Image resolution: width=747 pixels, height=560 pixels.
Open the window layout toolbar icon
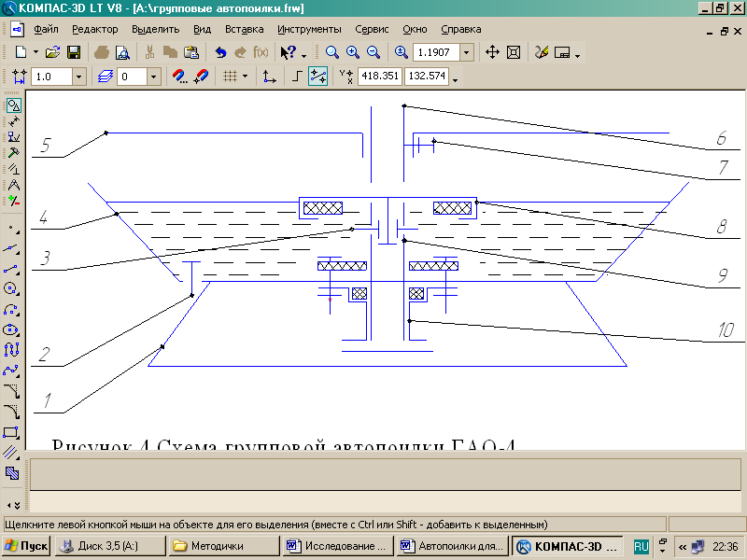pos(563,52)
